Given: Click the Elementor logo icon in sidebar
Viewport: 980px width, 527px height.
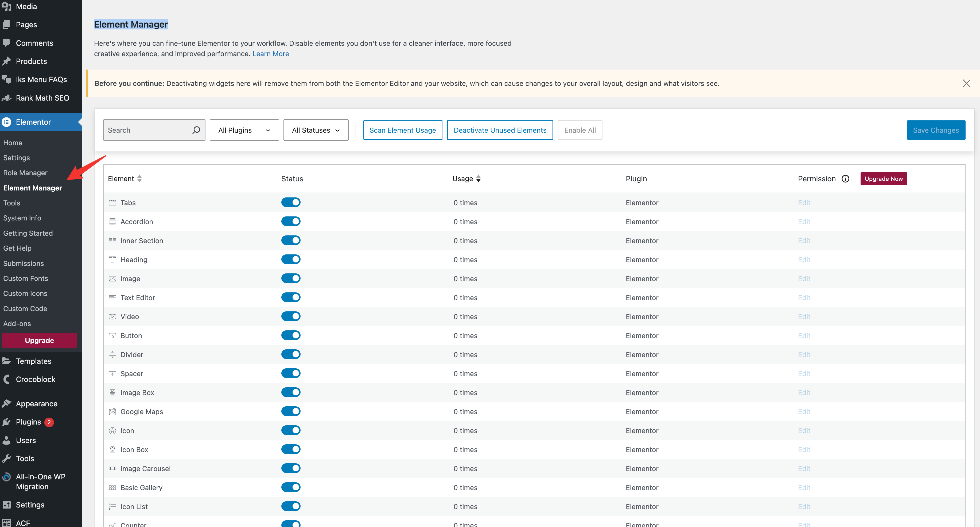Looking at the screenshot, I should [6, 122].
